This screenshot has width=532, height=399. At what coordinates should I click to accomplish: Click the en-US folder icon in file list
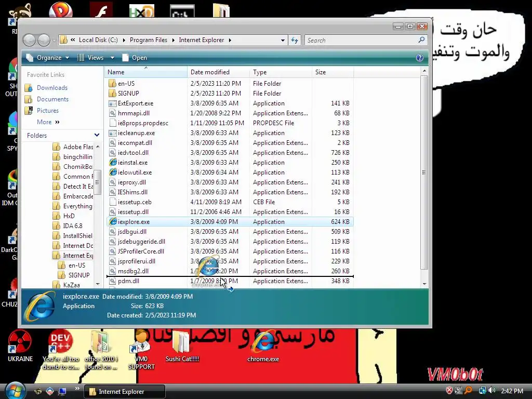tap(112, 84)
